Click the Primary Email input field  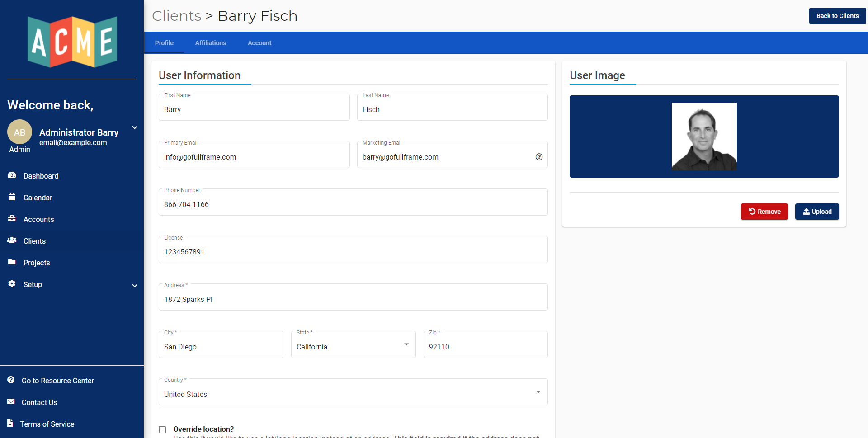(254, 155)
